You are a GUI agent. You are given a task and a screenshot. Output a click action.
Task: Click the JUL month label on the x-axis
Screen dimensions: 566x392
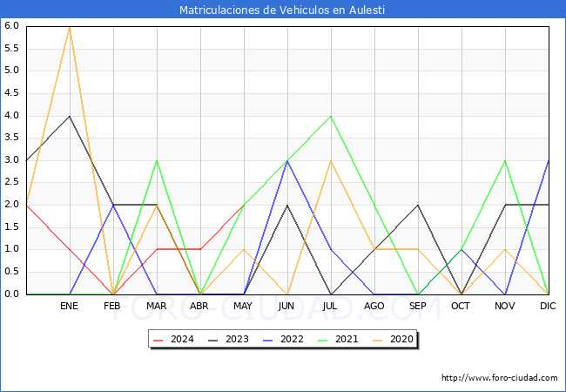point(330,306)
